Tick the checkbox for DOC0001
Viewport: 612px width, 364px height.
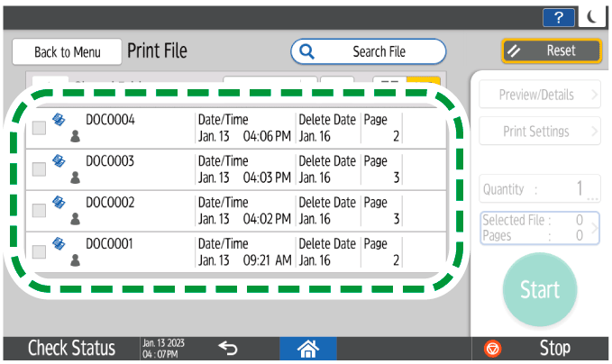point(39,251)
